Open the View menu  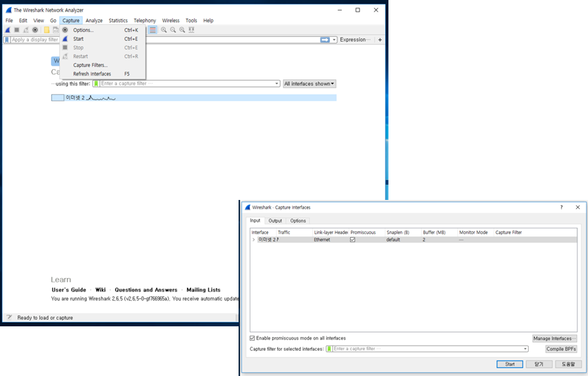point(38,21)
